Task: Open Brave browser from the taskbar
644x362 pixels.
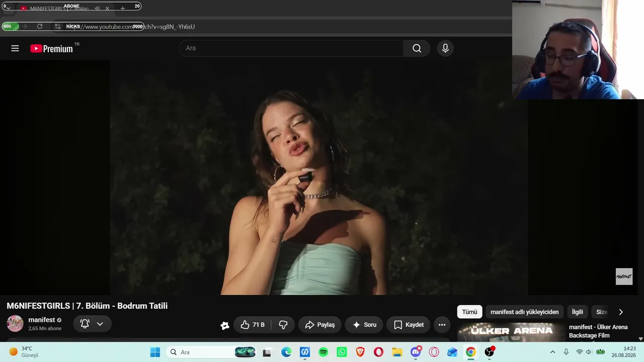Action: pos(360,352)
